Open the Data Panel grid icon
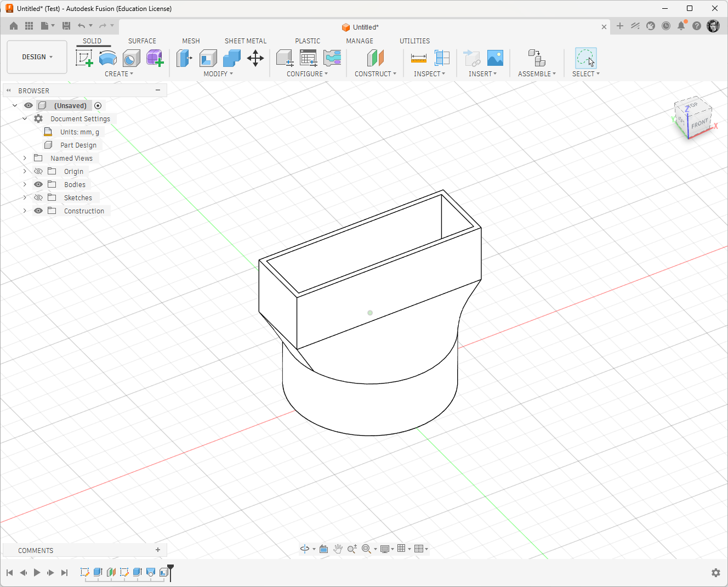 (29, 26)
